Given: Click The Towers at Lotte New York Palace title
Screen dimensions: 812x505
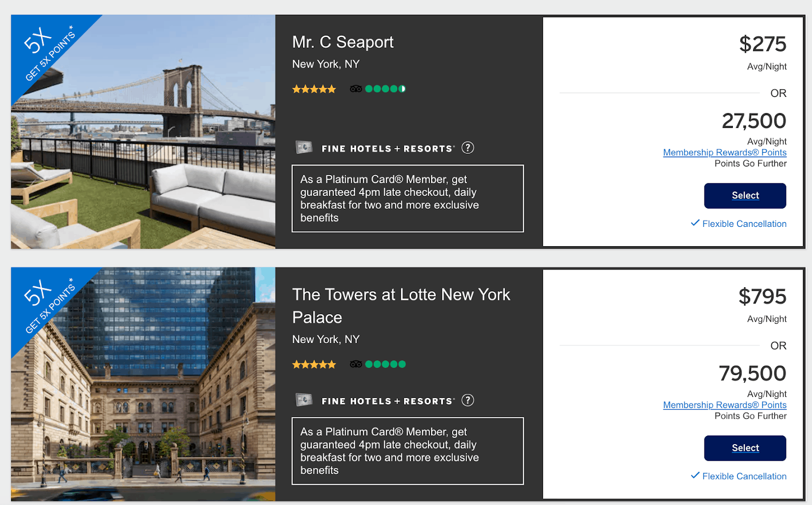Looking at the screenshot, I should pos(401,306).
